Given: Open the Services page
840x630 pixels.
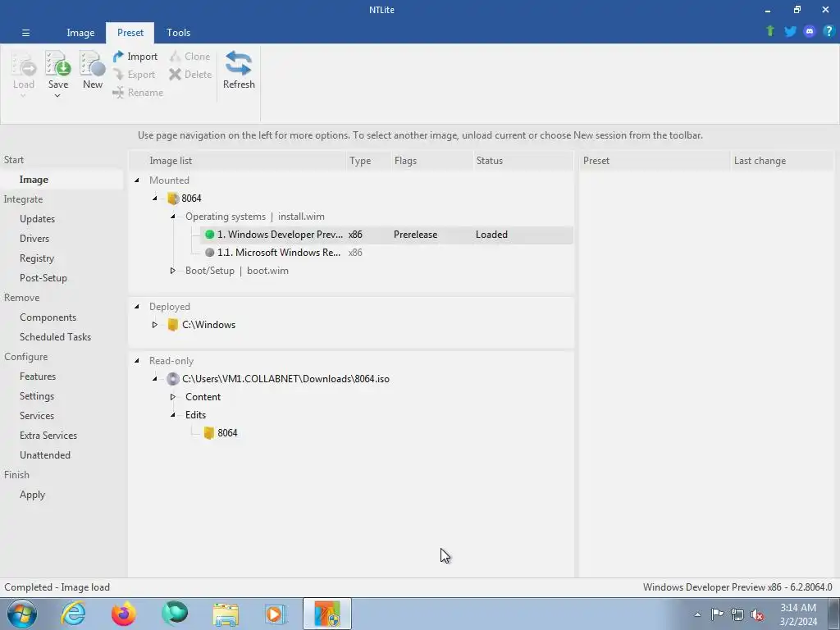Looking at the screenshot, I should (x=36, y=416).
